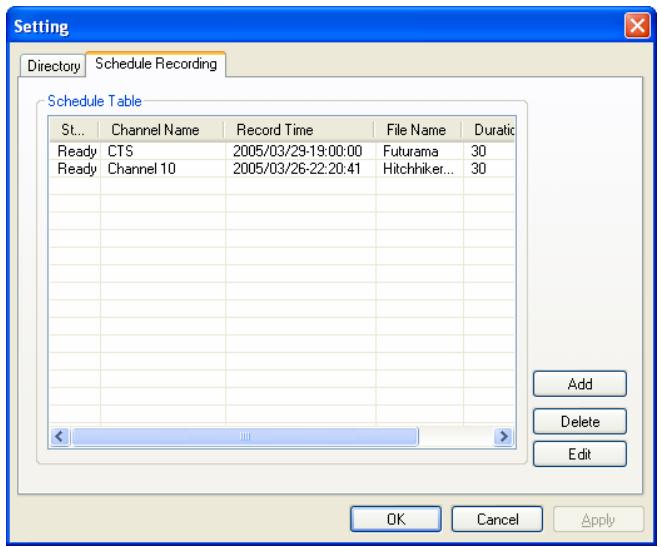Click the Ready status in CTS row
The height and width of the screenshot is (547, 661).
click(77, 151)
